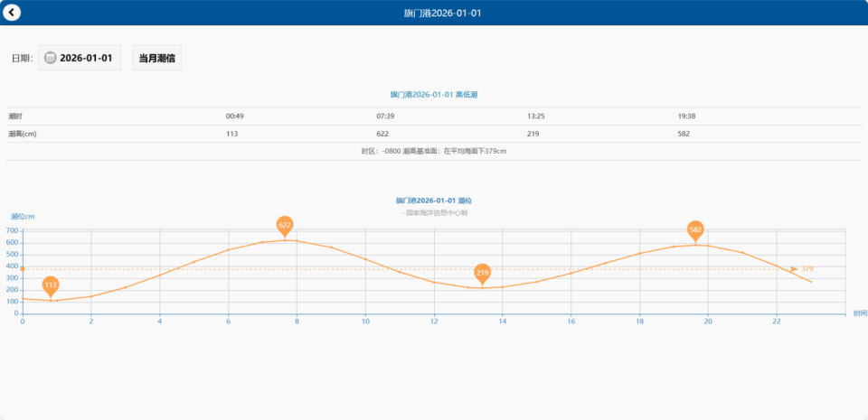Select the 113 tide height cell
Image resolution: width=868 pixels, height=420 pixels.
point(232,135)
